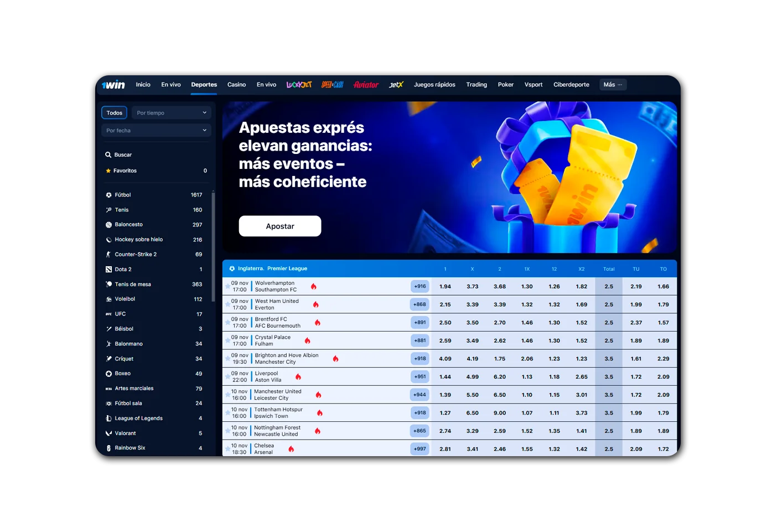Go to Inicio in navigation
This screenshot has height=532, width=777.
click(x=143, y=85)
